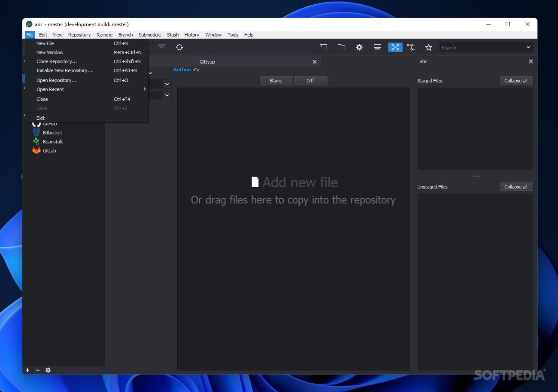Click the Beanstalk sprout icon
558x392 pixels.
(36, 142)
